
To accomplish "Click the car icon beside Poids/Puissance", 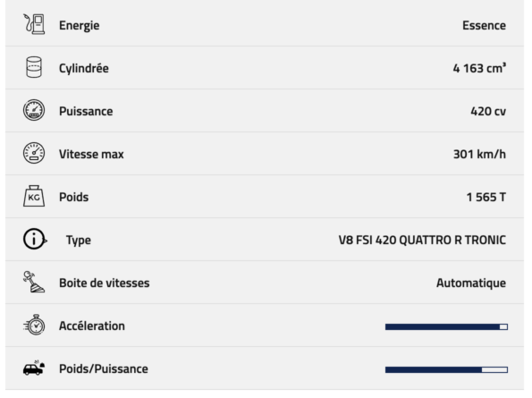I will 34,368.
